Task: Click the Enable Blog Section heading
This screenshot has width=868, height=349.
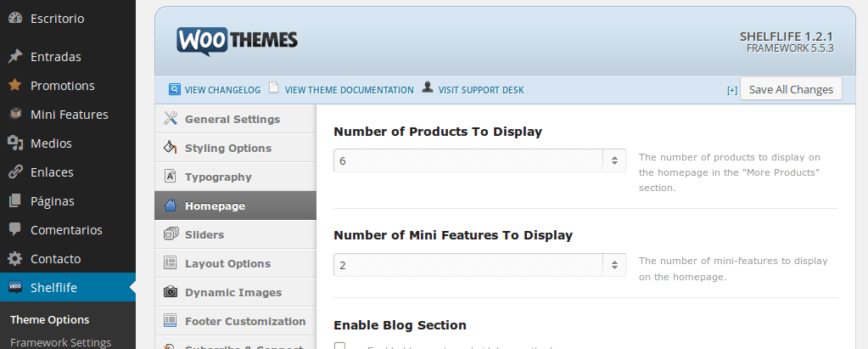Action: pyautogui.click(x=400, y=325)
